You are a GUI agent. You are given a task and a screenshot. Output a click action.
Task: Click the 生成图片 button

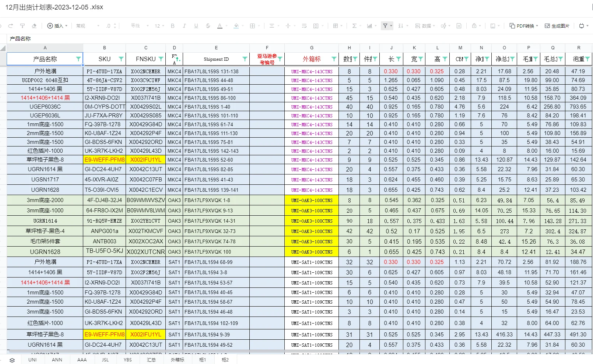(x=557, y=26)
